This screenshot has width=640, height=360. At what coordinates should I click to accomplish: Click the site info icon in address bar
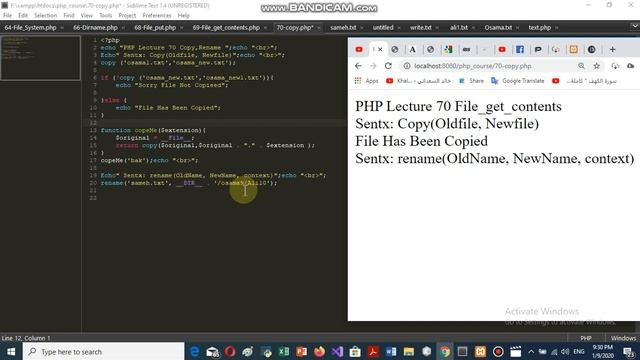pyautogui.click(x=407, y=66)
